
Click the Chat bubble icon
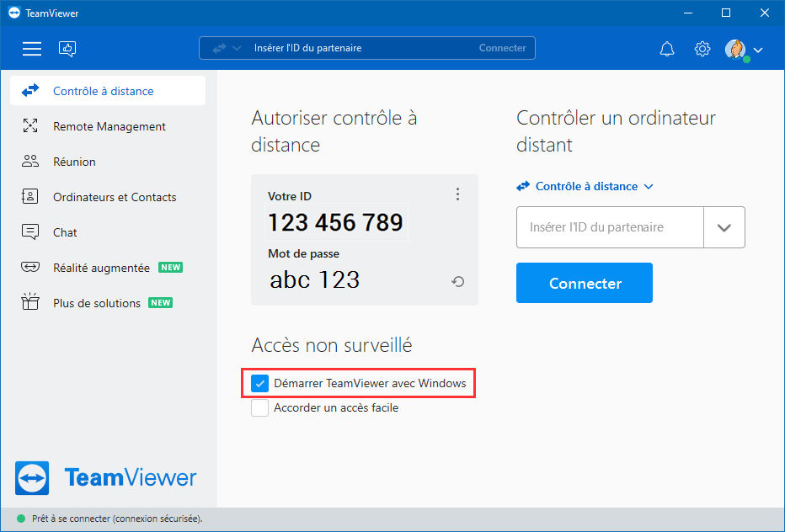[30, 231]
